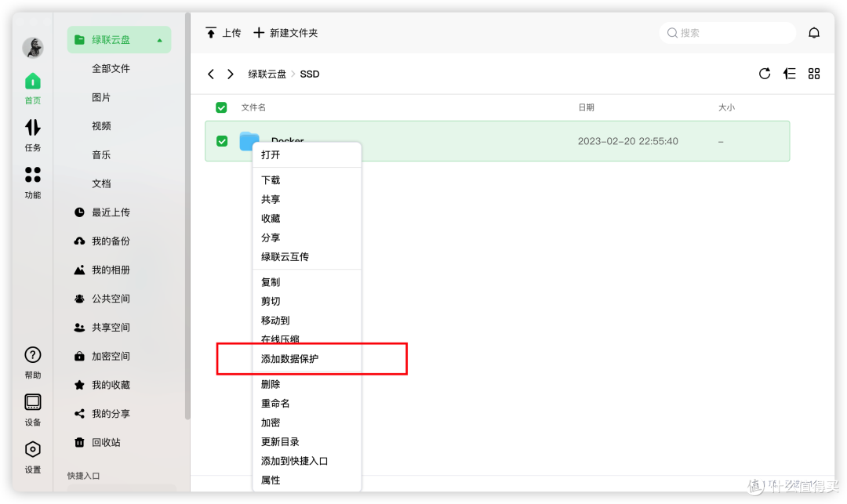The width and height of the screenshot is (847, 504).
Task: Open 音乐 category in sidebar
Action: 101,155
